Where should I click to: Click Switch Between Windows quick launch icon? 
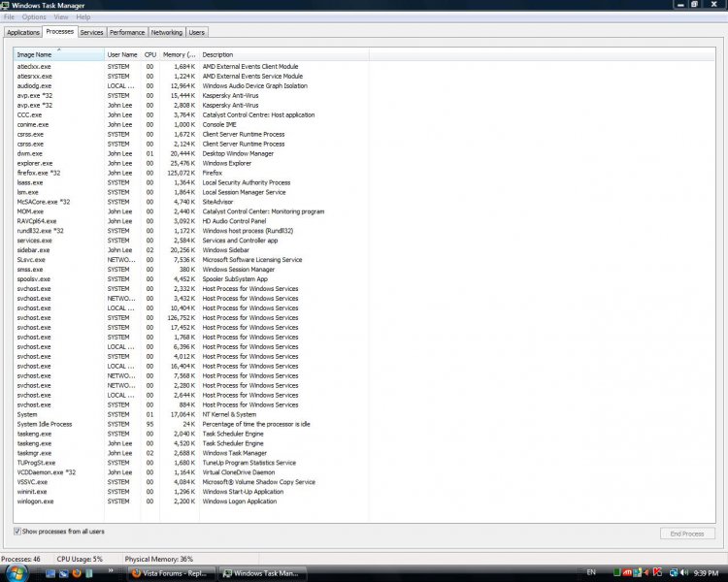coord(64,573)
